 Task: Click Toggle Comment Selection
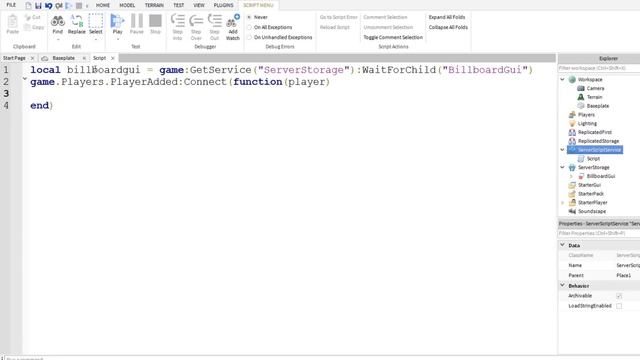[393, 37]
